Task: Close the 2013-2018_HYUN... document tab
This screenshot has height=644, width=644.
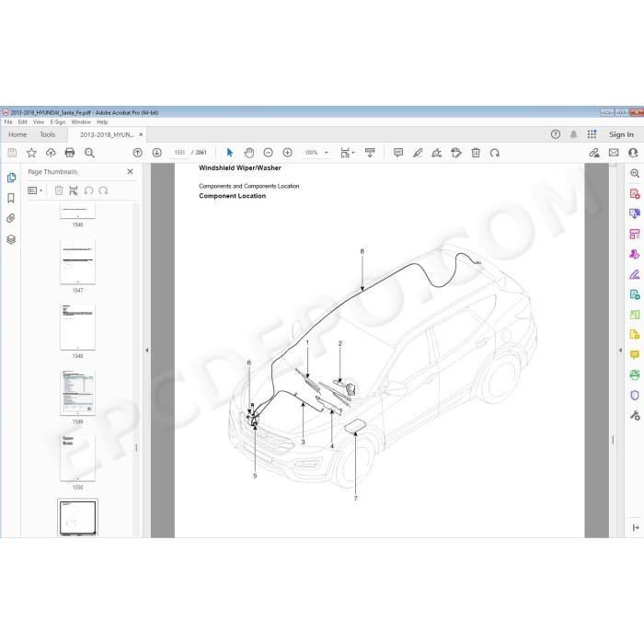Action: pyautogui.click(x=141, y=134)
